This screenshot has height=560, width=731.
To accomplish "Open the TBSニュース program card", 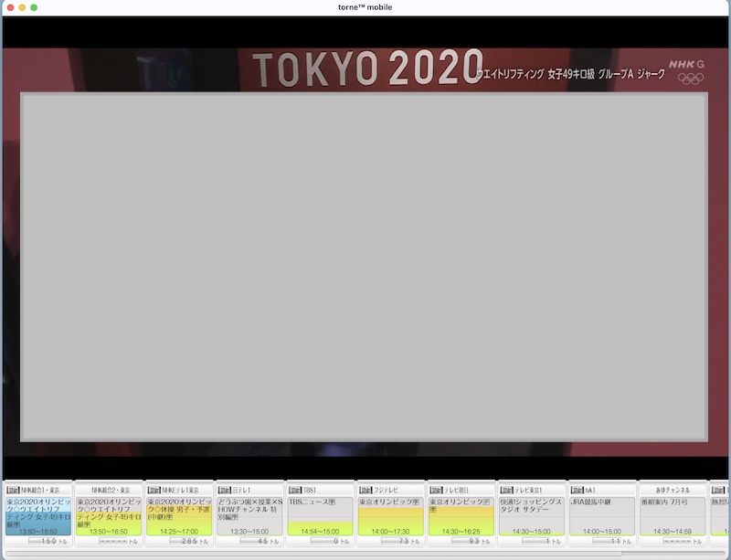I will pos(320,516).
